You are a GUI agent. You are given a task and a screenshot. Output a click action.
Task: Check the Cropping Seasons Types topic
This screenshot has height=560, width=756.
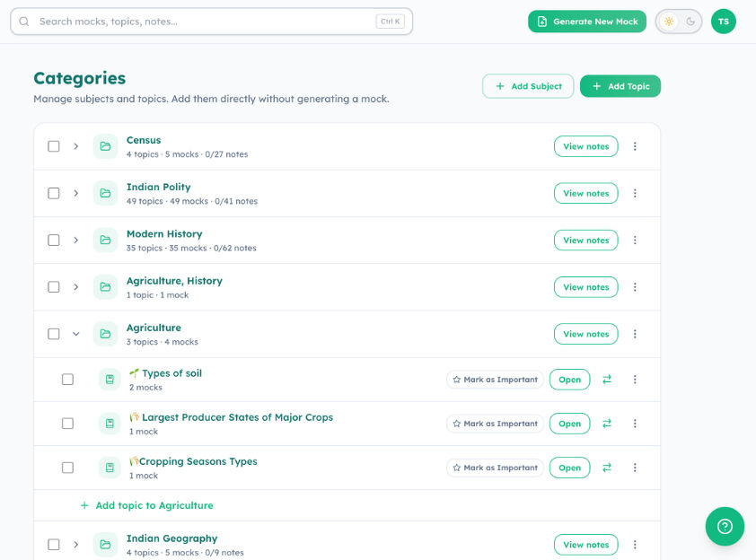click(67, 468)
